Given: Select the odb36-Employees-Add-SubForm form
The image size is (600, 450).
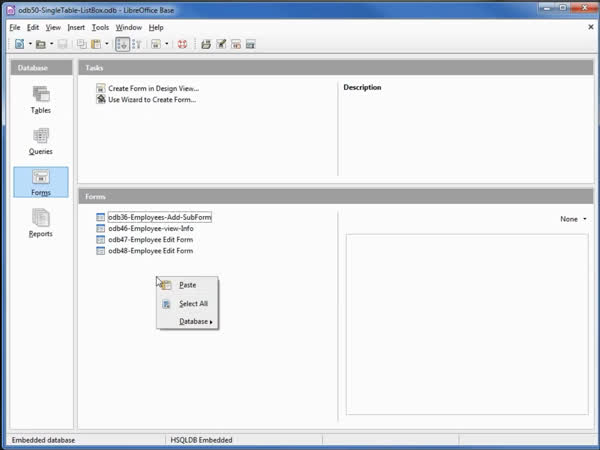Looking at the screenshot, I should (x=160, y=217).
